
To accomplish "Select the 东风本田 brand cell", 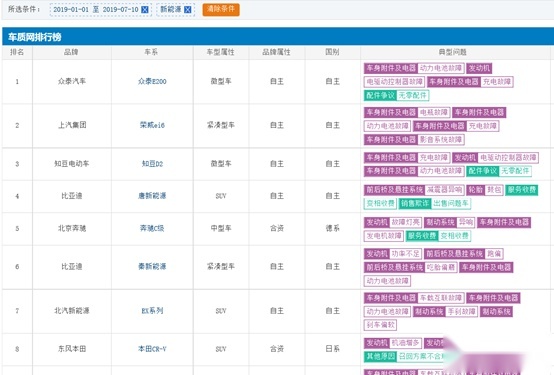I will click(72, 349).
